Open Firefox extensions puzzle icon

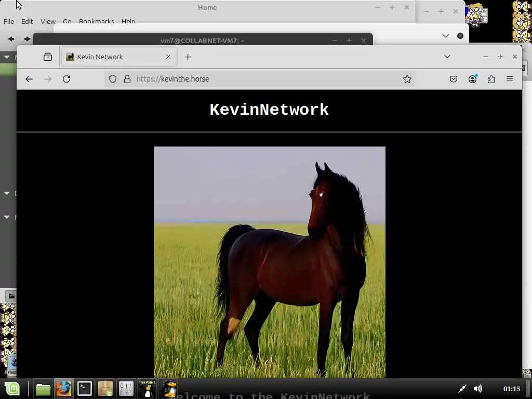[x=491, y=79]
